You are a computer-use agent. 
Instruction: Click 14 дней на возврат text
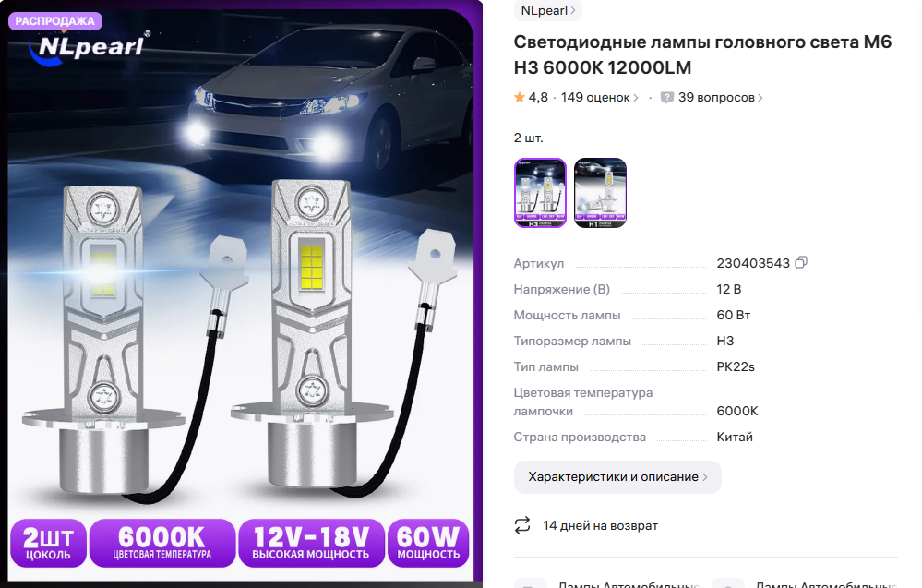pos(600,525)
